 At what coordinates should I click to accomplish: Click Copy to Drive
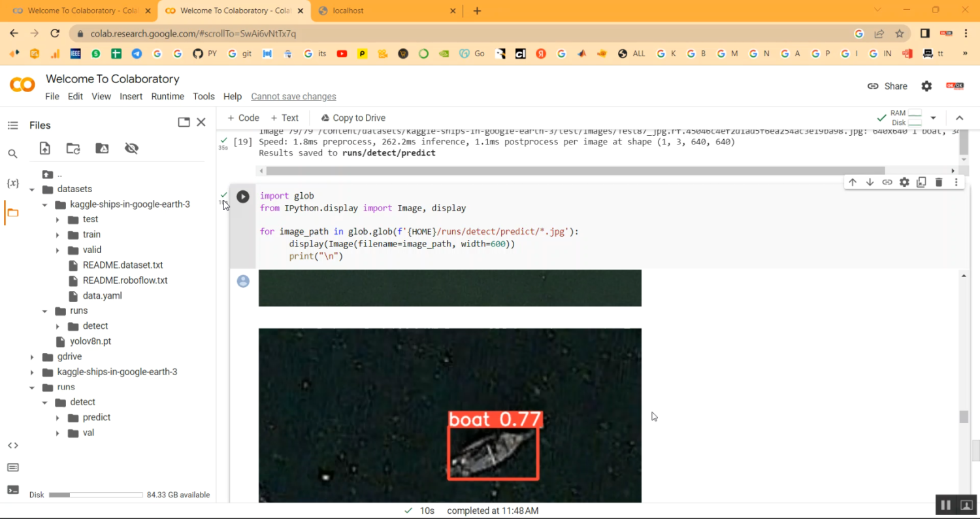coord(353,118)
